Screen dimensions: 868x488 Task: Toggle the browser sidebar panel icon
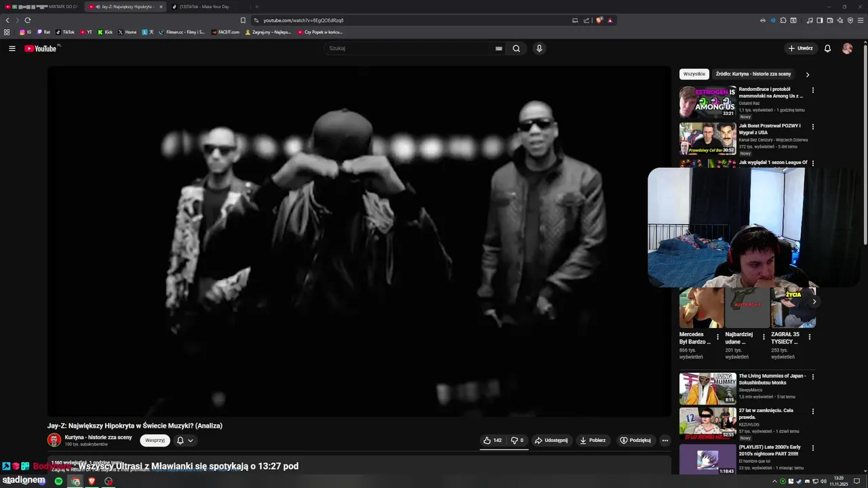coord(820,20)
